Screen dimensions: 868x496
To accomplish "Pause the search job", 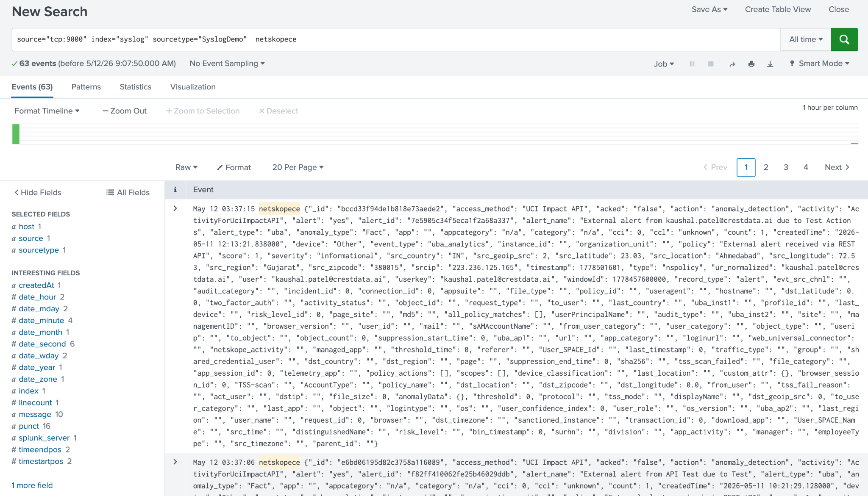I will click(692, 64).
